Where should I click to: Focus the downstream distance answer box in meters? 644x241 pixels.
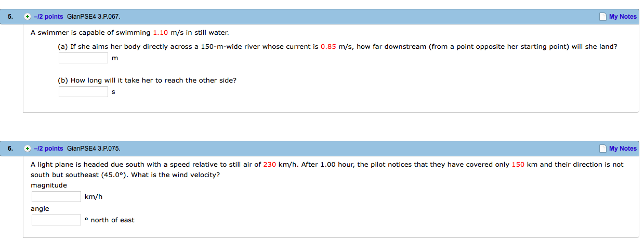click(x=83, y=58)
